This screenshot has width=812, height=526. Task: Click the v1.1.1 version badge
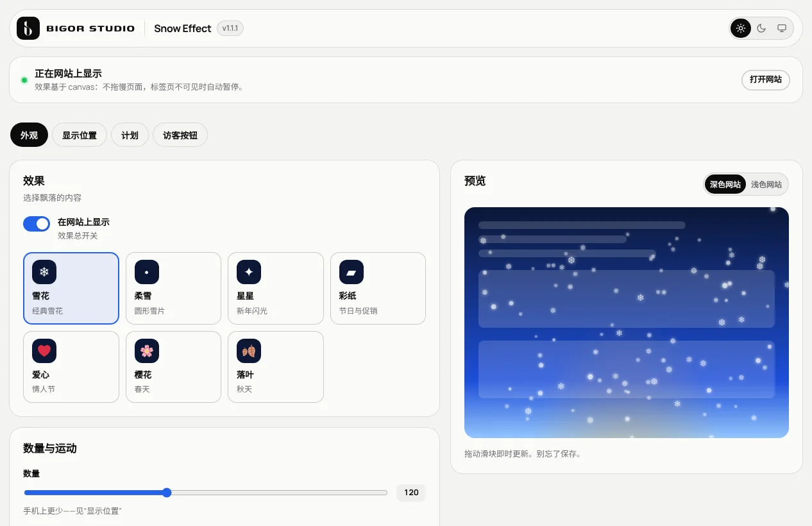(x=230, y=28)
